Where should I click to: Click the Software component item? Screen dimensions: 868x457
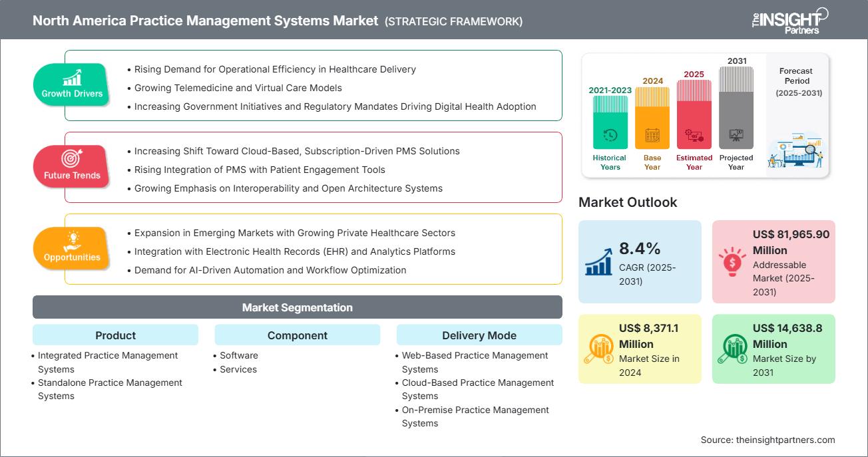tap(239, 356)
